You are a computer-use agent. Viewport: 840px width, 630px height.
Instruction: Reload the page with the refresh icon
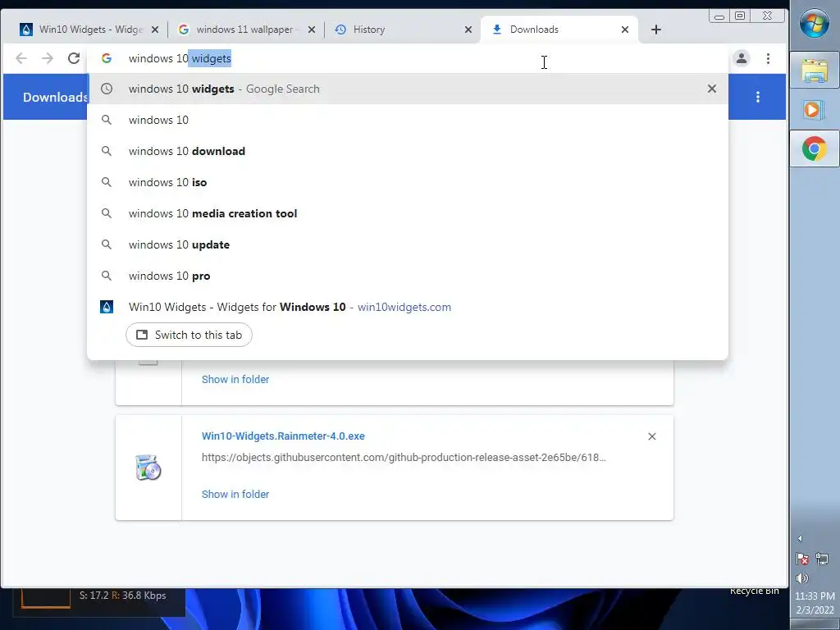tap(74, 58)
